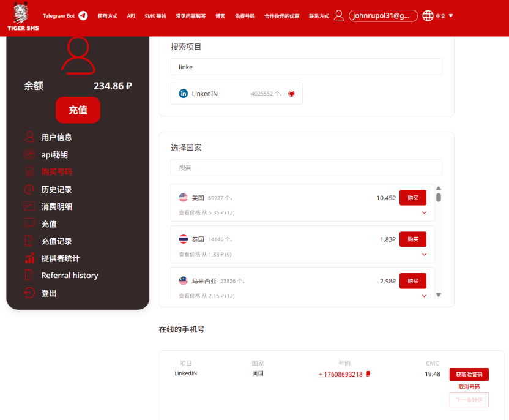
Task: Focus the 搜索项目 input containing linke
Action: 307,67
